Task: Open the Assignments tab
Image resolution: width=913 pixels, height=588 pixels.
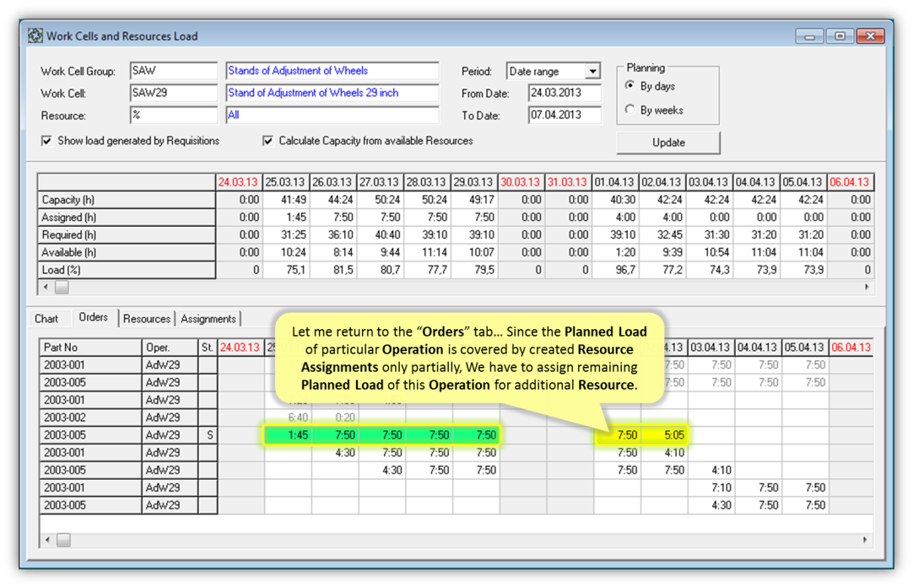Action: pos(208,319)
